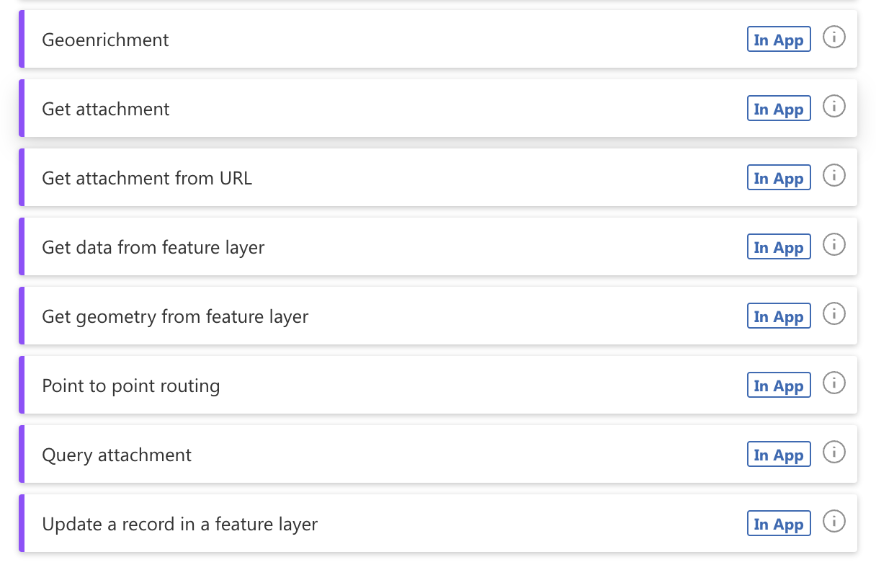Select In App beside Point to point routing
This screenshot has height=588, width=876.
click(779, 385)
